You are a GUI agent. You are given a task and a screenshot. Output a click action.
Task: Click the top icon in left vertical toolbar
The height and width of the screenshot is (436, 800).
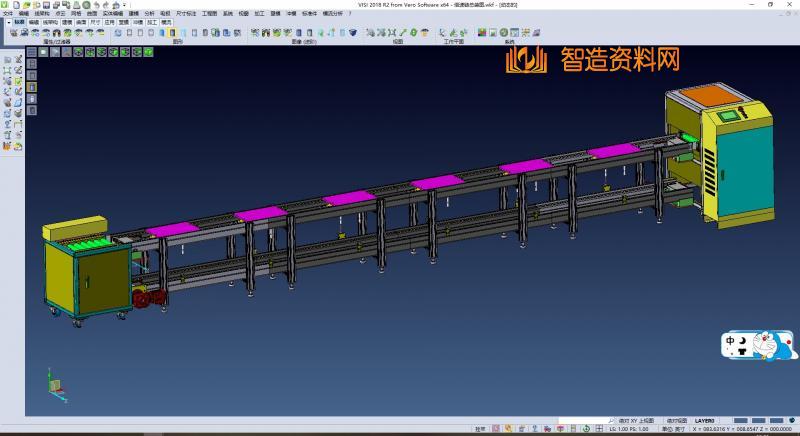point(6,60)
